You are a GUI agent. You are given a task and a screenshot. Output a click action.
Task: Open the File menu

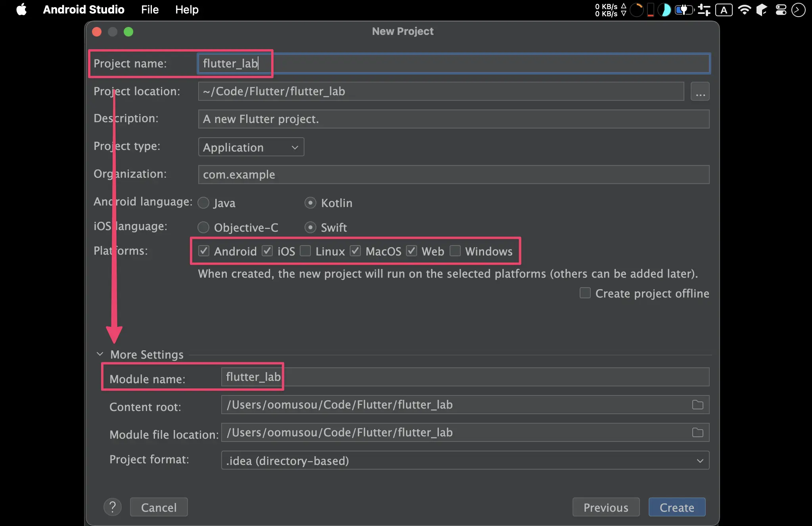(150, 10)
